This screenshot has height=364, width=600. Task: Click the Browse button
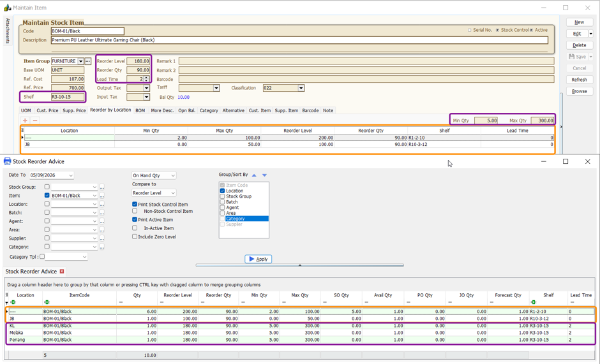coord(580,91)
